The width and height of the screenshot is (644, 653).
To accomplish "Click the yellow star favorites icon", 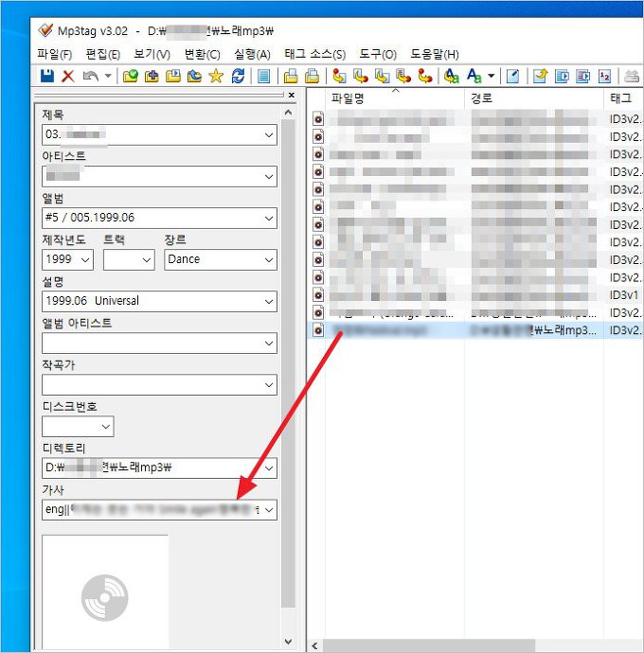I will point(215,76).
